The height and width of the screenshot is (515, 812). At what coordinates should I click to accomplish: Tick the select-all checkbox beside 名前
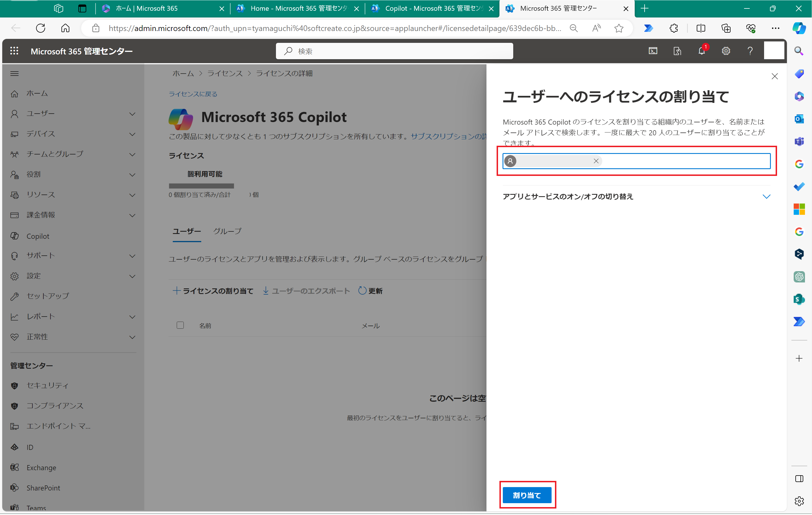[180, 326]
